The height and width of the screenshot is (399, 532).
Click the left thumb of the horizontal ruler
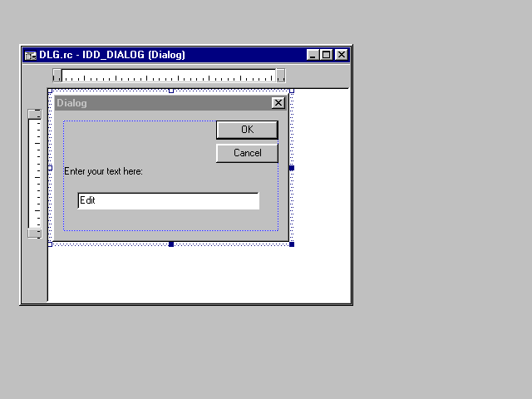tap(57, 76)
